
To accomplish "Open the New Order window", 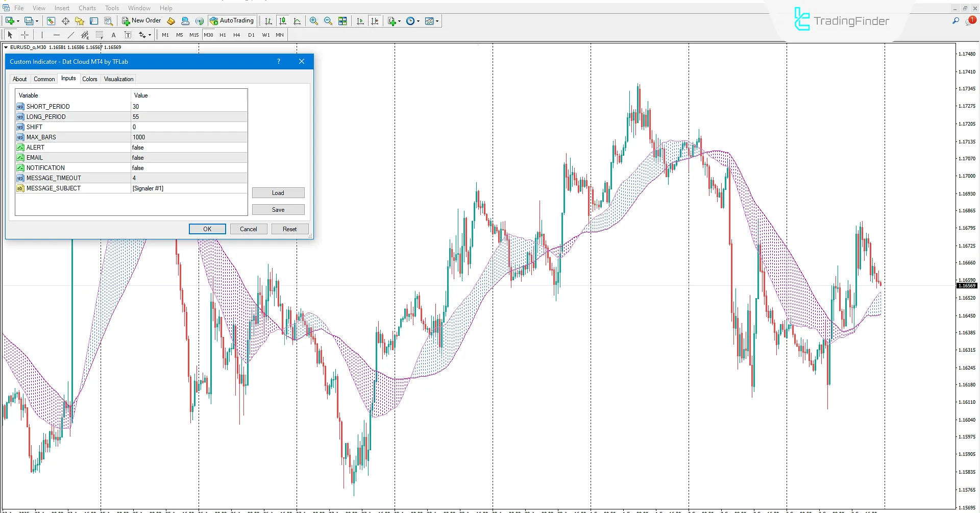I will 142,21.
